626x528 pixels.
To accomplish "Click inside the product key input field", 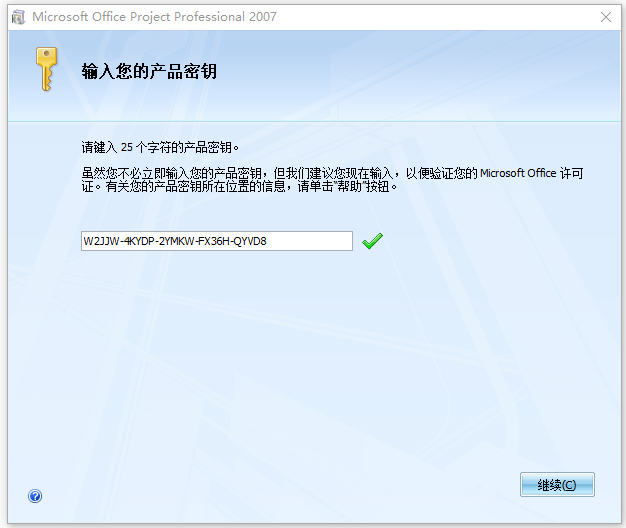I will pos(217,241).
